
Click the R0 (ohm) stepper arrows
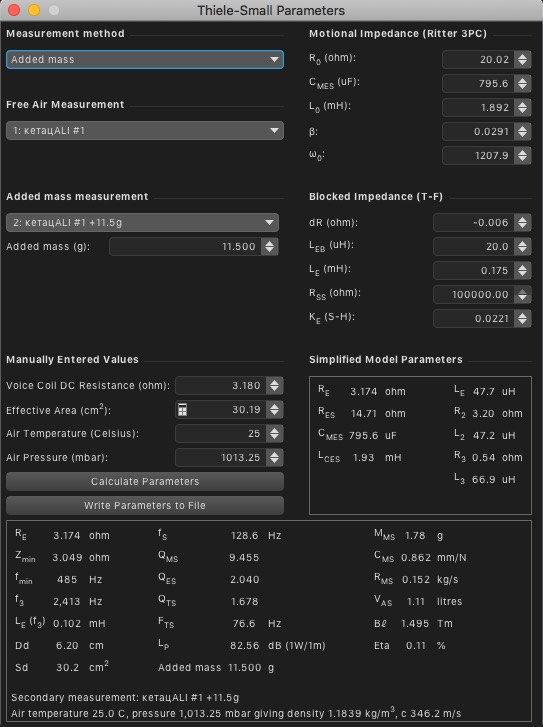tap(523, 59)
